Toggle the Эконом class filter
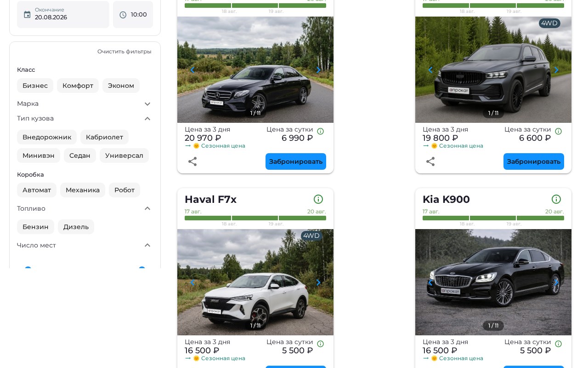Viewport: 588px width, 368px height. coord(121,86)
